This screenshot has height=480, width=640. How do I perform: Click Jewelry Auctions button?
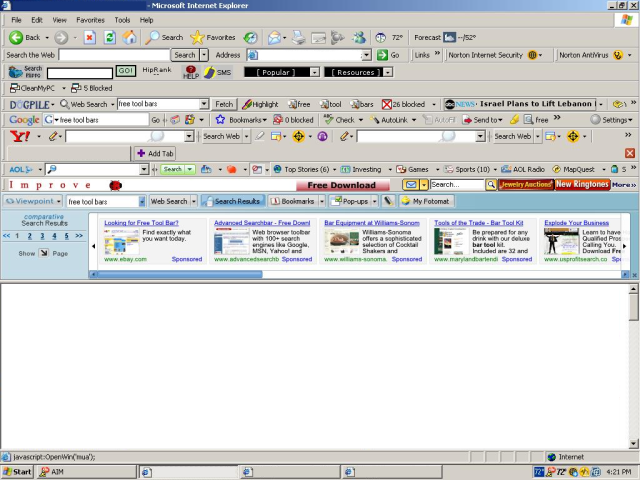coord(526,184)
